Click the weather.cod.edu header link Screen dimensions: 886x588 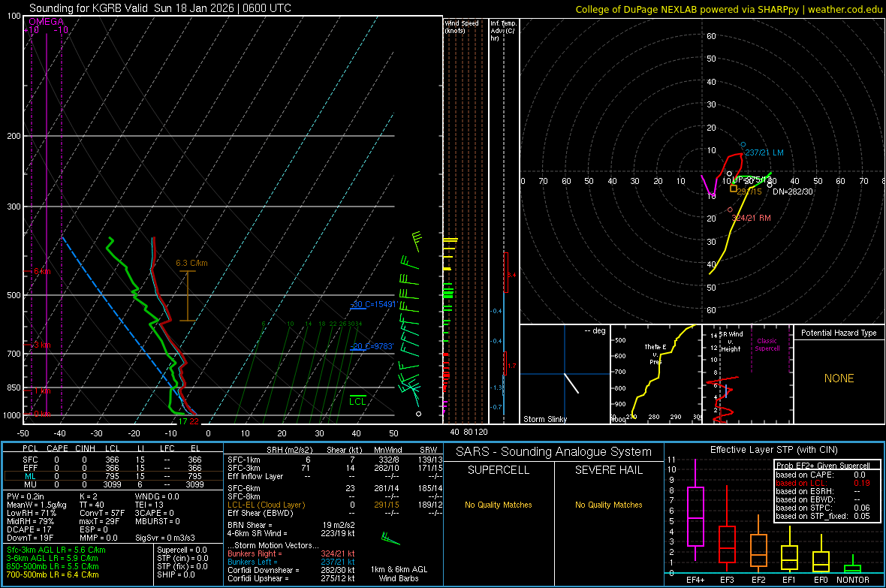[x=845, y=9]
